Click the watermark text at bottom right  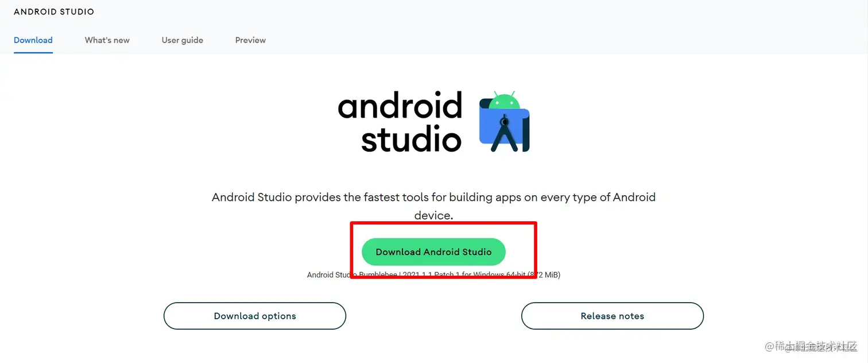click(815, 346)
